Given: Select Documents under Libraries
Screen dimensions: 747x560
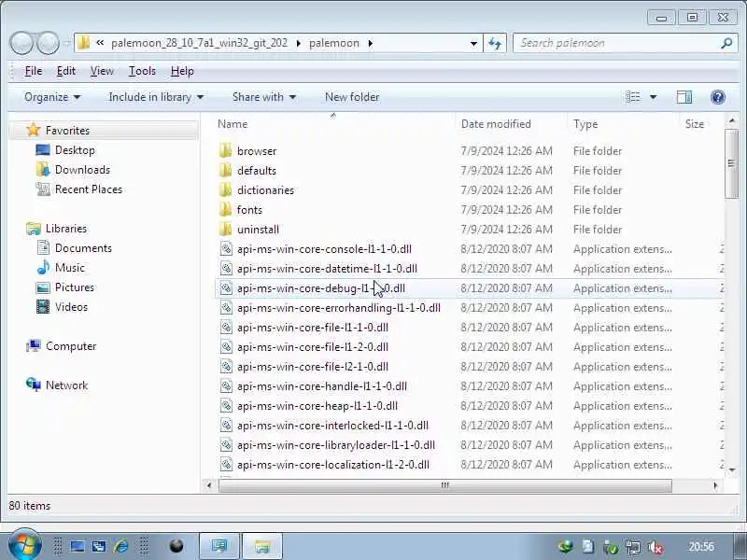Looking at the screenshot, I should [x=83, y=248].
